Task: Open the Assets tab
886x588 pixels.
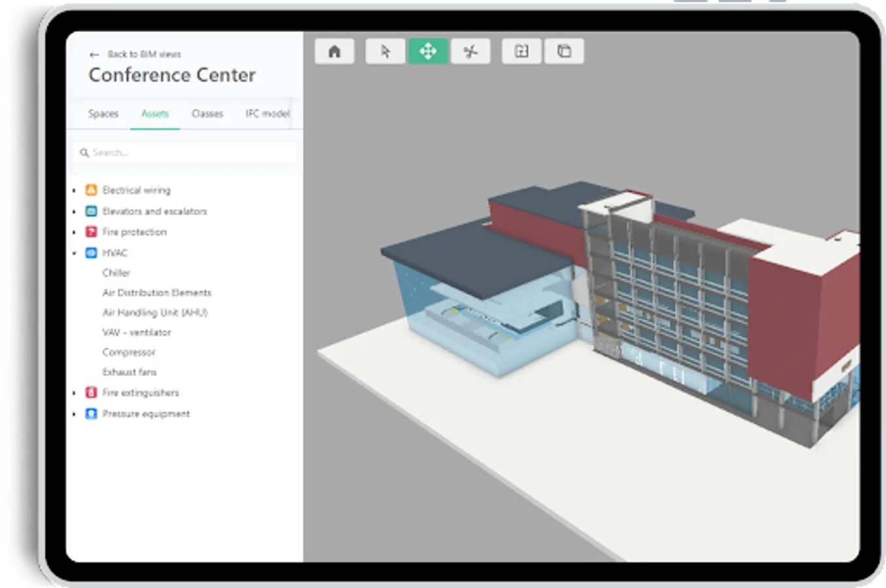Action: tap(155, 114)
